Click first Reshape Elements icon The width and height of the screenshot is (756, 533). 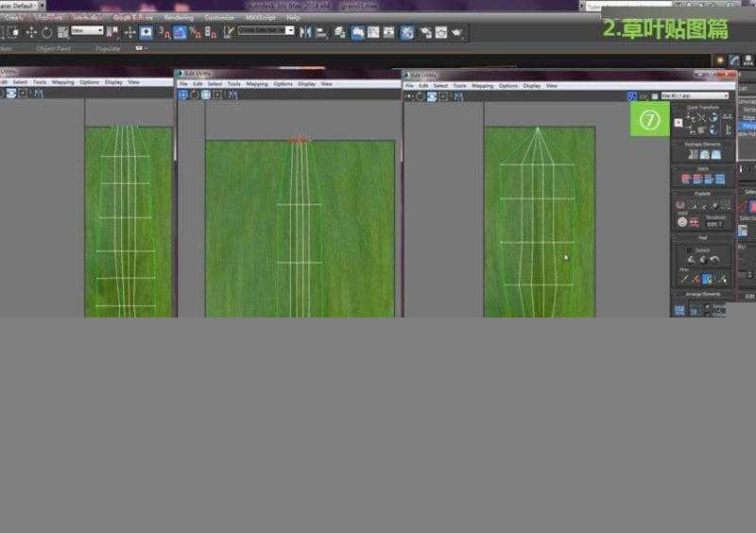pos(693,154)
